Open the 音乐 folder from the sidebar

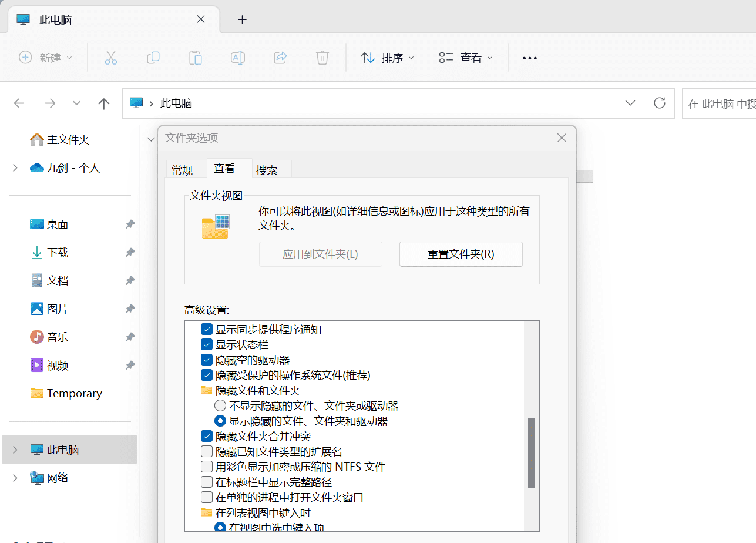coord(57,337)
